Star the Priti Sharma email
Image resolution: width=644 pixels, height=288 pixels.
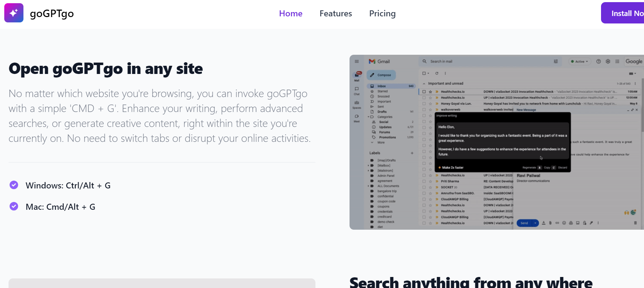coord(431,181)
